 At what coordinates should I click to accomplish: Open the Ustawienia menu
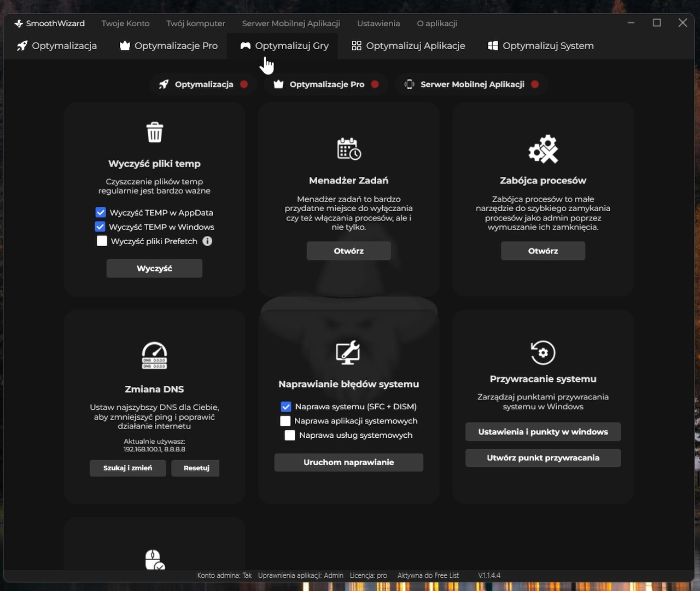pos(378,24)
